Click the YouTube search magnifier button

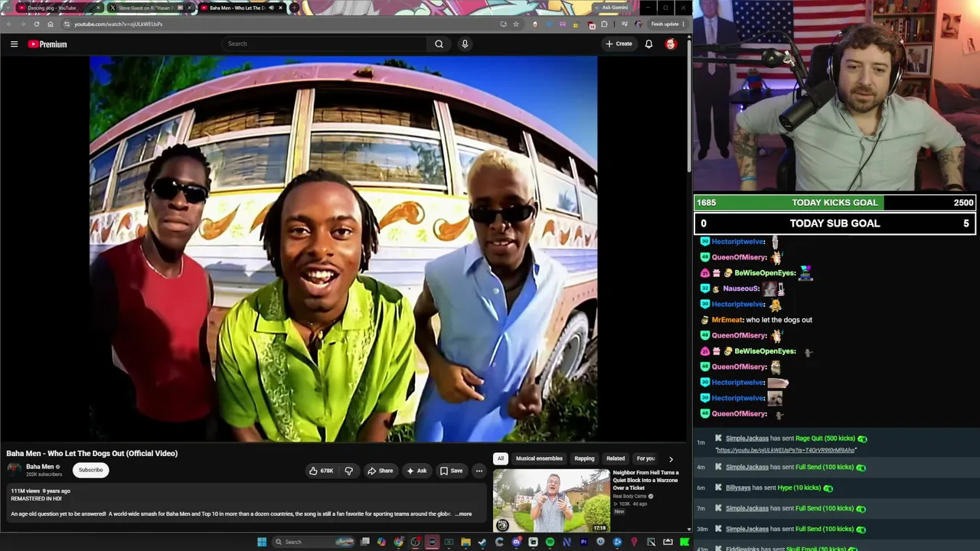click(439, 44)
